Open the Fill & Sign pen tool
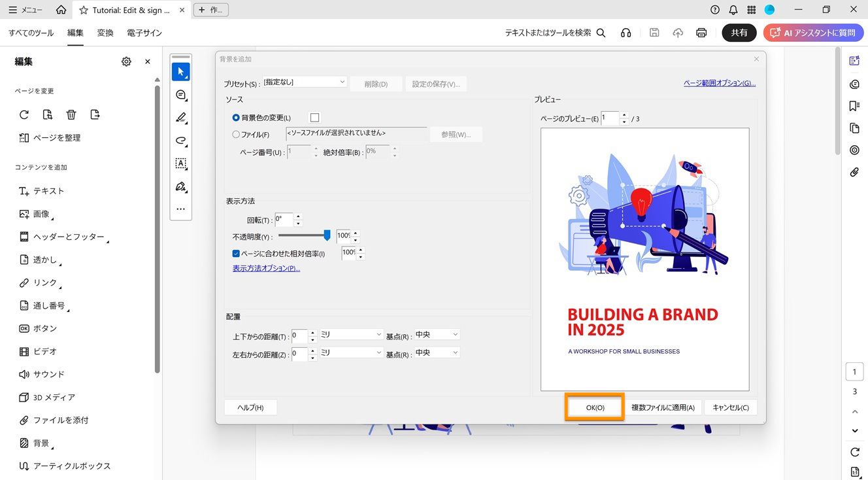This screenshot has height=480, width=868. tap(181, 186)
